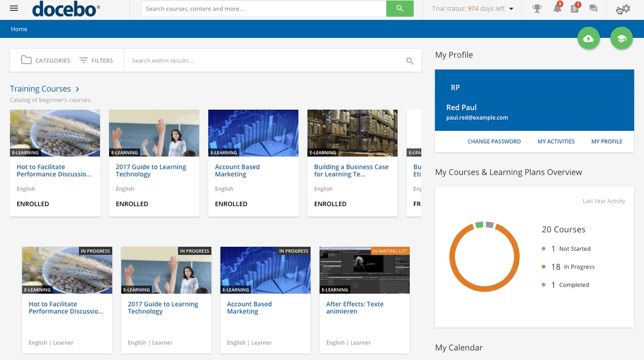Viewport: 644px width, 360px height.
Task: Click the search-within-results magnifier icon
Action: pyautogui.click(x=410, y=61)
